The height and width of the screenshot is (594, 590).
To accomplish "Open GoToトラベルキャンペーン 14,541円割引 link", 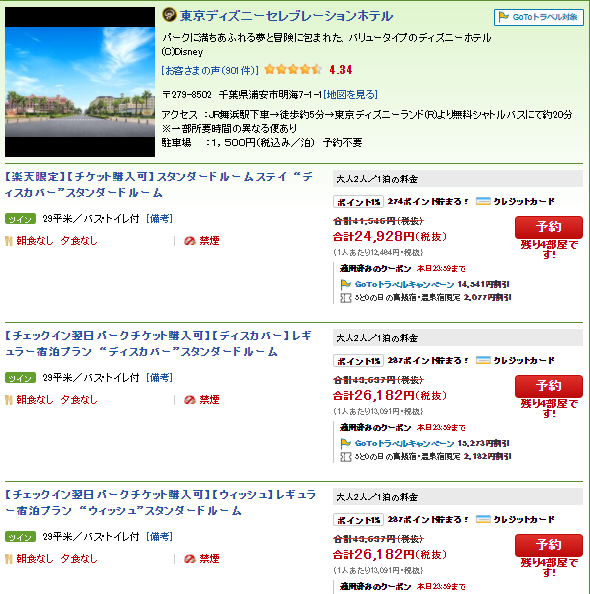I will [x=404, y=284].
